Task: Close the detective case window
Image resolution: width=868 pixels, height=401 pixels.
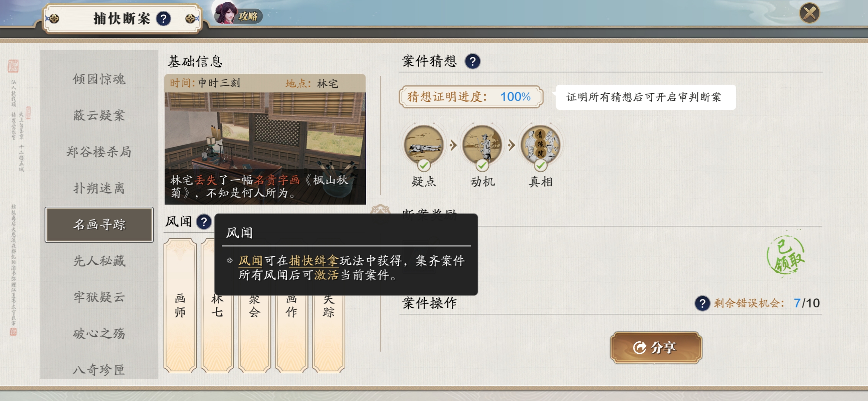Action: tap(809, 13)
